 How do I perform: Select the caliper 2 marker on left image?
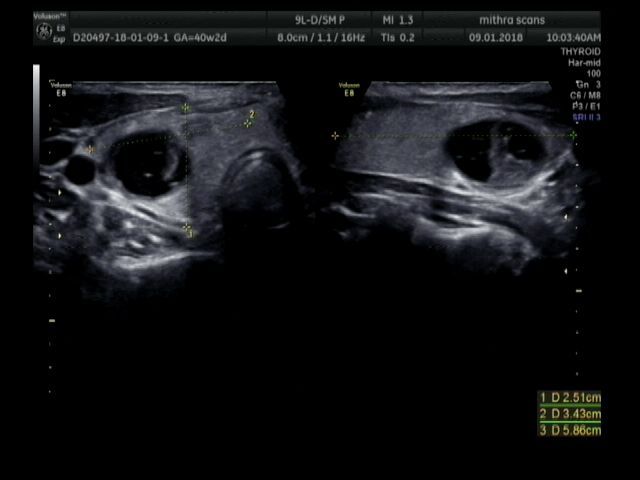(248, 123)
